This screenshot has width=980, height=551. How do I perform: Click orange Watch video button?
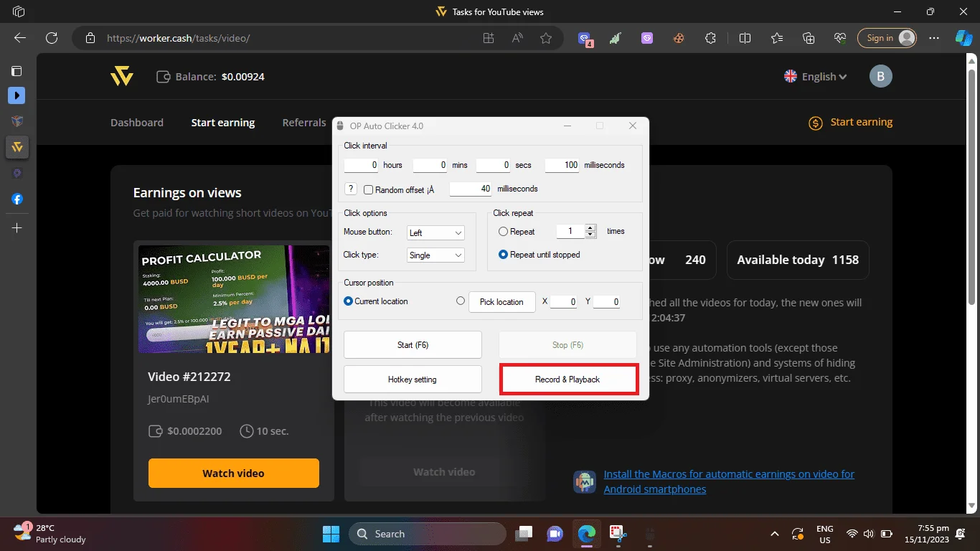pyautogui.click(x=234, y=474)
